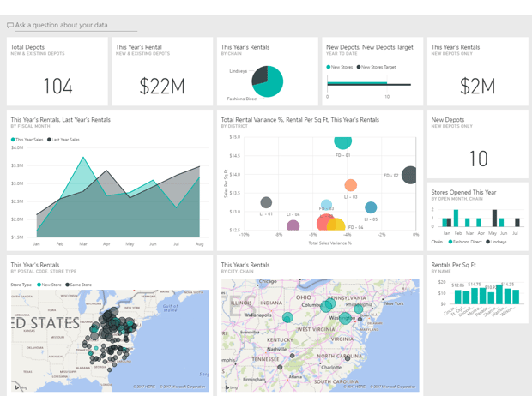Click the 'Same Store' store type legend marker
Screen dimensions: 532x396
click(x=67, y=285)
